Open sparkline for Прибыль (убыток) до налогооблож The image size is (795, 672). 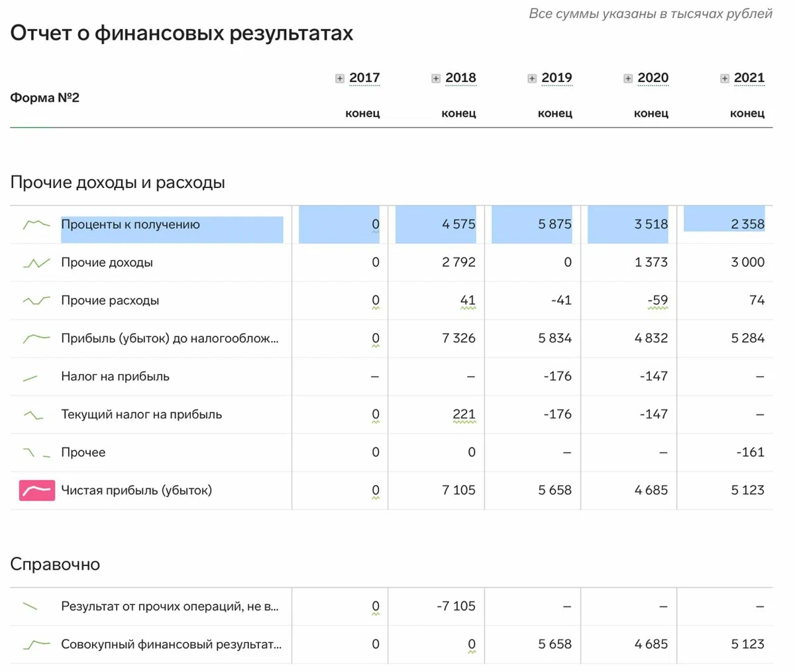pos(36,339)
